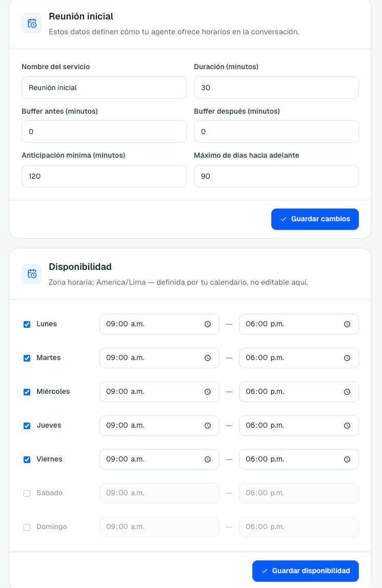
Task: Click the Martes day label
Action: tap(48, 358)
